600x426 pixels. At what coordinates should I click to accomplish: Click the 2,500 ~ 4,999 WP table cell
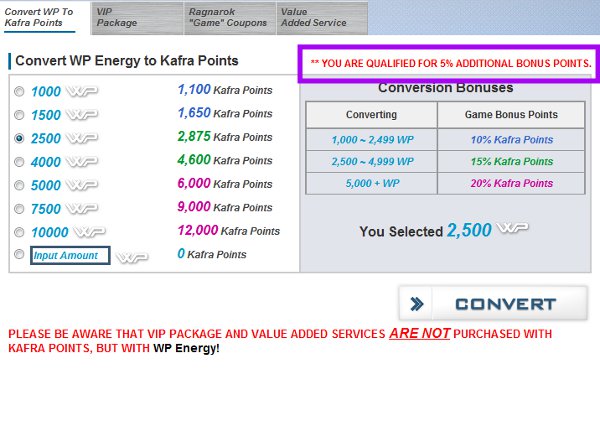372,162
